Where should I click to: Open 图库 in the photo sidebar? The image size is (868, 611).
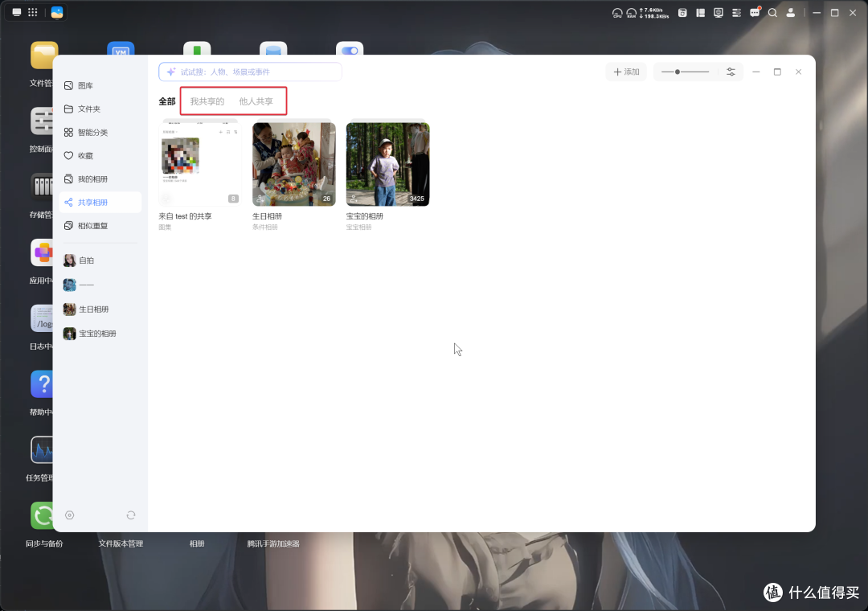100,85
